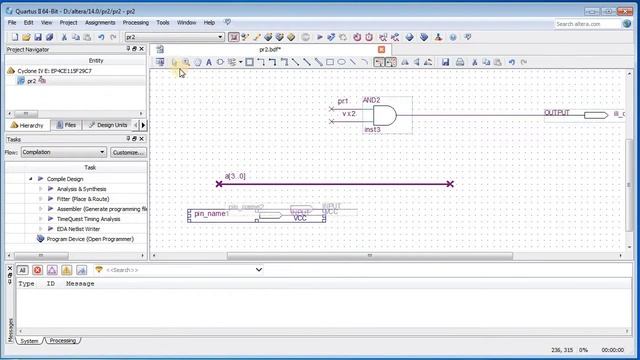
Task: Select the Text tool (A) in schematic toolbar
Action: tap(209, 62)
